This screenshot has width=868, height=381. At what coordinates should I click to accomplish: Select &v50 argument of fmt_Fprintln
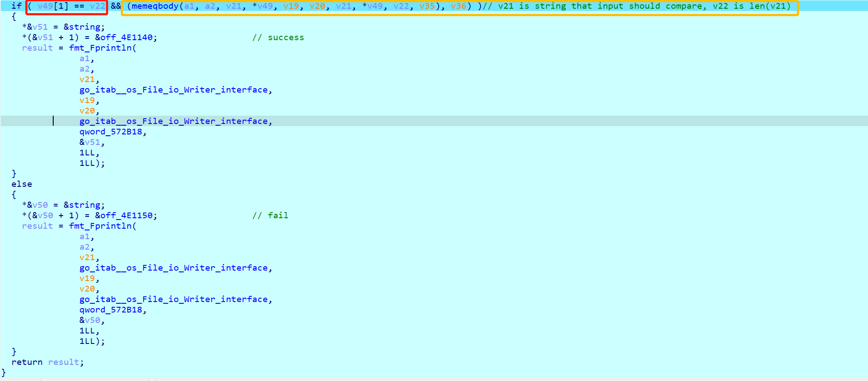[90, 320]
